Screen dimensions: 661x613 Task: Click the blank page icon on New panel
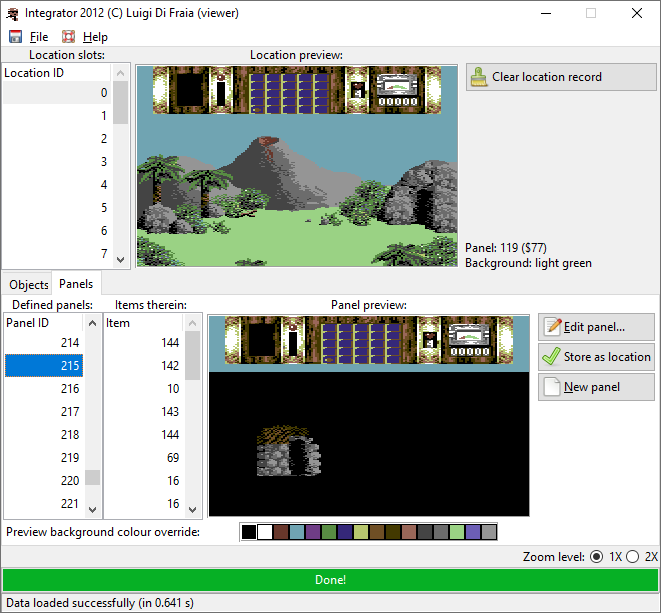tap(552, 387)
